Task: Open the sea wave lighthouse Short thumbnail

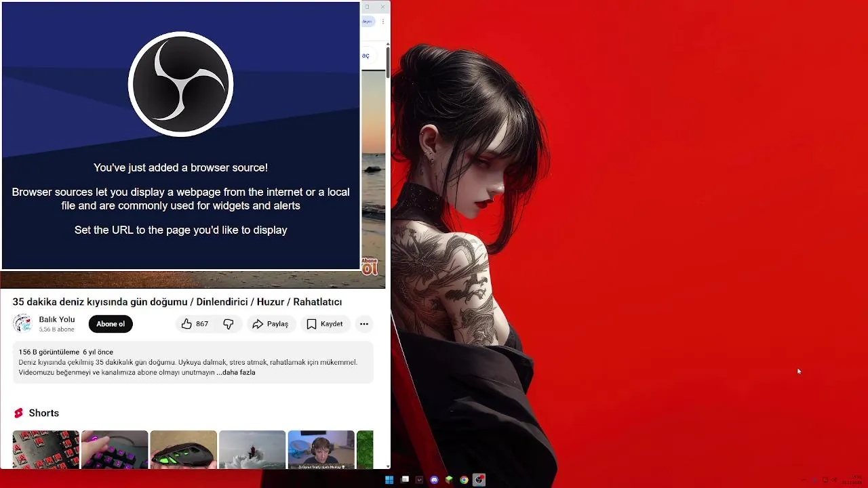Action: tap(252, 449)
